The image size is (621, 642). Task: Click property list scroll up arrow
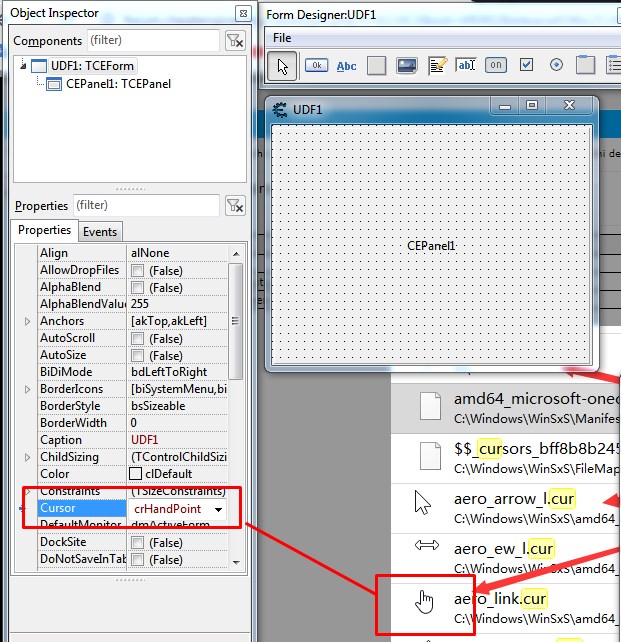(236, 254)
